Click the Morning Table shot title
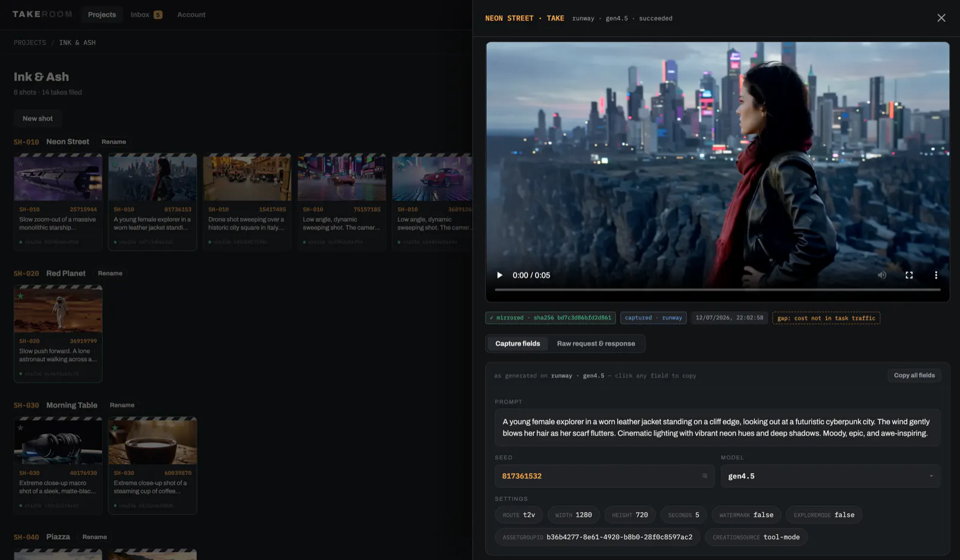This screenshot has width=960, height=560. coord(72,405)
